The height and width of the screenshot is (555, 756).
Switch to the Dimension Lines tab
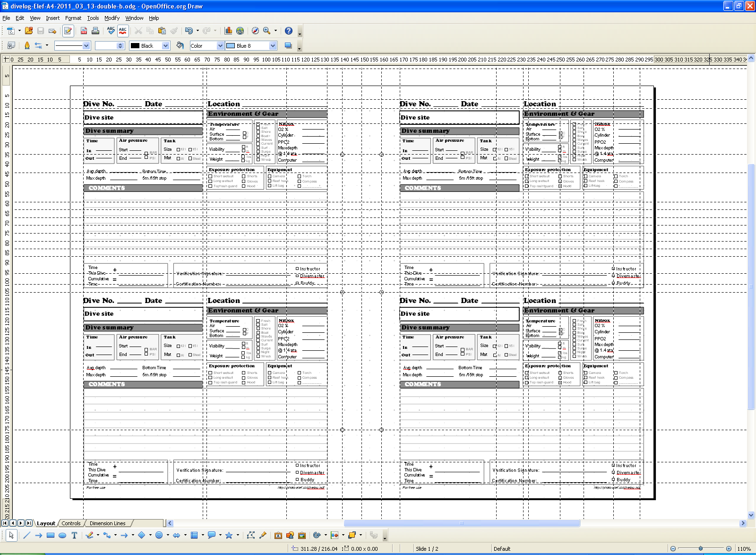coord(107,523)
